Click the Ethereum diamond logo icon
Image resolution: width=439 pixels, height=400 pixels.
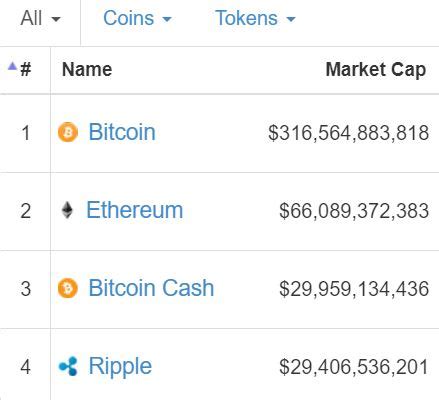pyautogui.click(x=67, y=210)
